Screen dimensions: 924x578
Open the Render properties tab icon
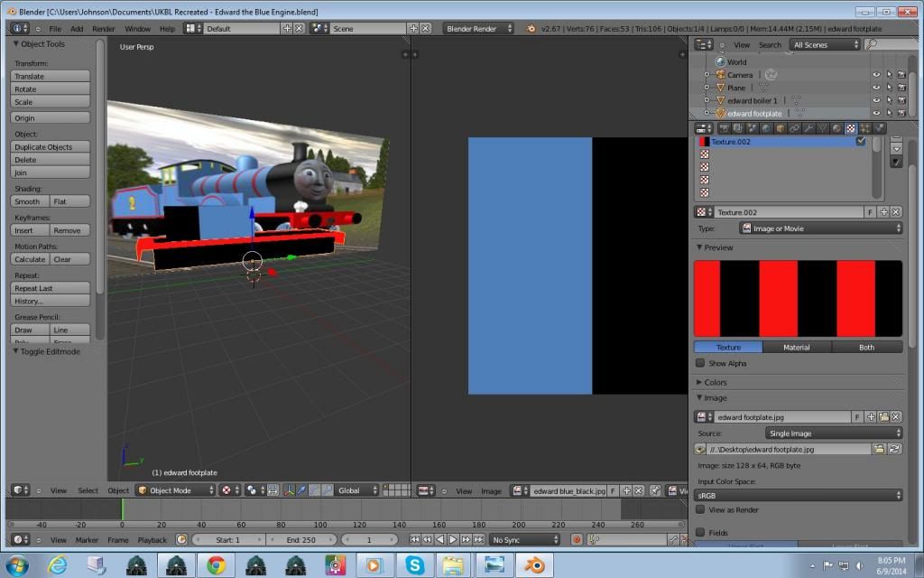(725, 128)
